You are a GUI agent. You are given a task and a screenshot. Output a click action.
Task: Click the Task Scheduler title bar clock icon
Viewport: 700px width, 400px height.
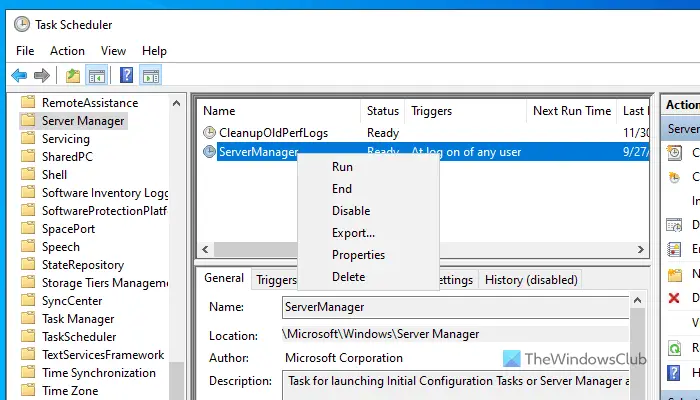point(22,25)
